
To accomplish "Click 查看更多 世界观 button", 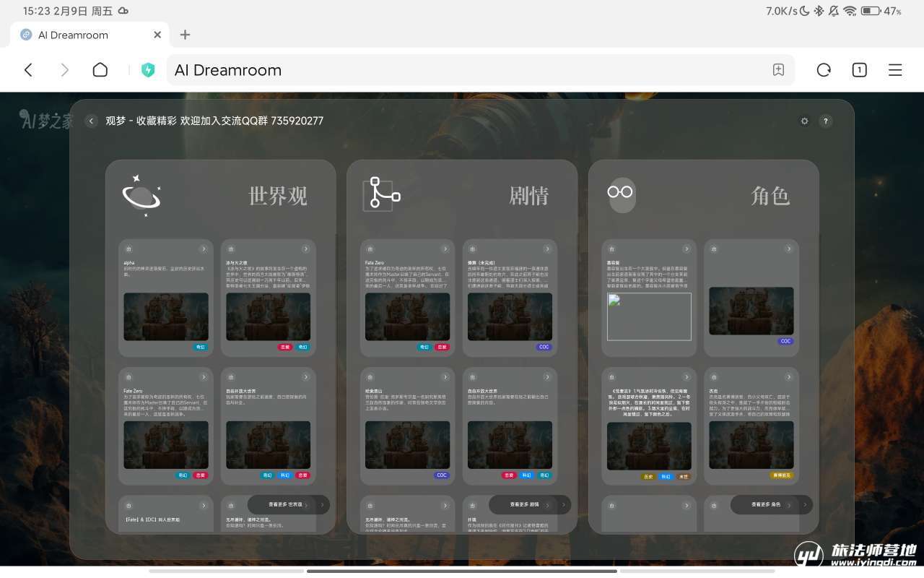I will point(284,504).
